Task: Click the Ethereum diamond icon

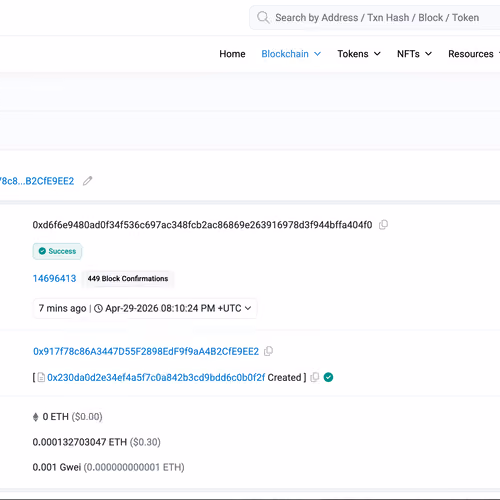Action: click(36, 417)
